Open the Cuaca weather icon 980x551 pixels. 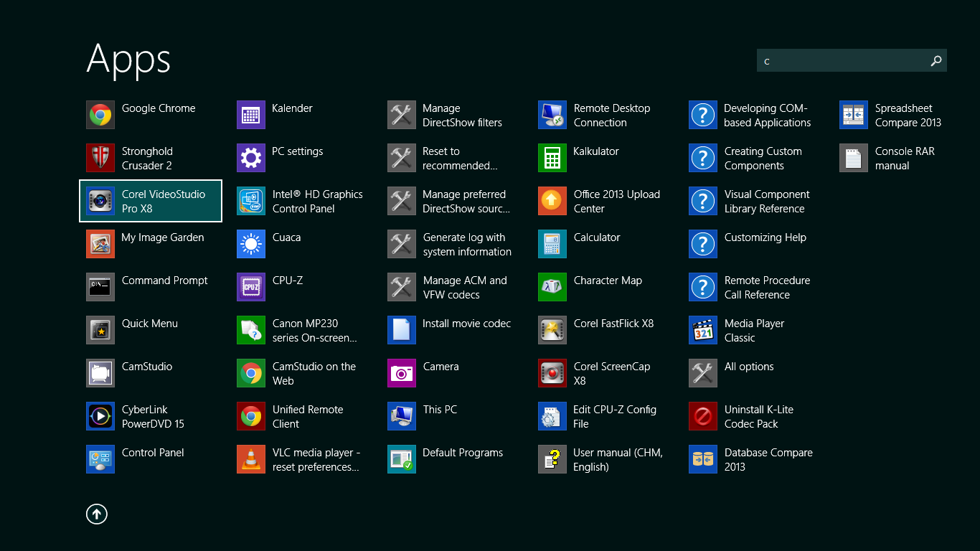pyautogui.click(x=251, y=244)
